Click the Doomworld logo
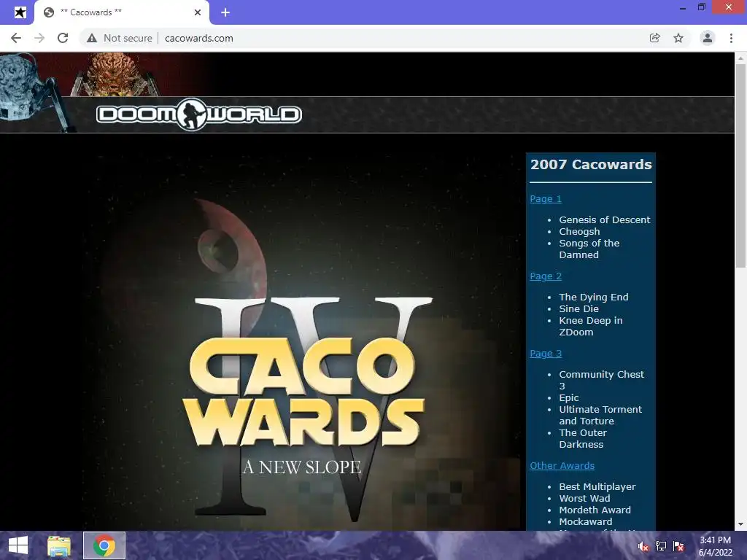Viewport: 747px width, 560px height. tap(198, 114)
